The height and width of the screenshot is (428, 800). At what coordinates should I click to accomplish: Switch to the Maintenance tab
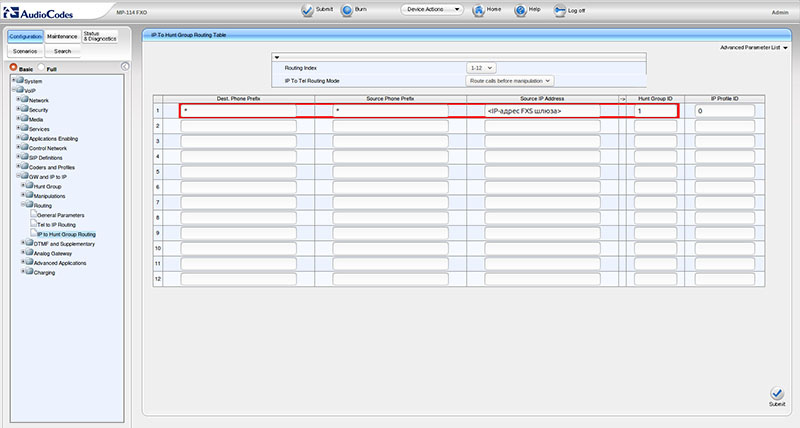tap(62, 37)
